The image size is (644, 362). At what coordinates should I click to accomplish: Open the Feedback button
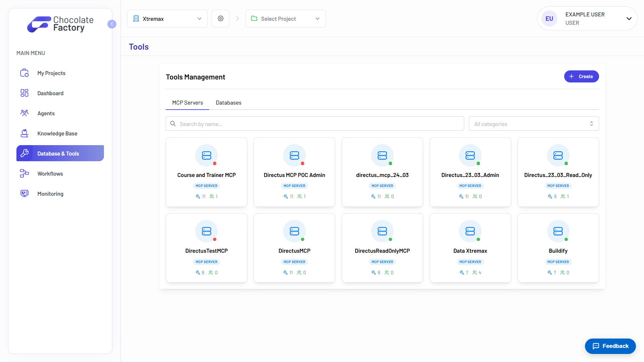tap(610, 346)
